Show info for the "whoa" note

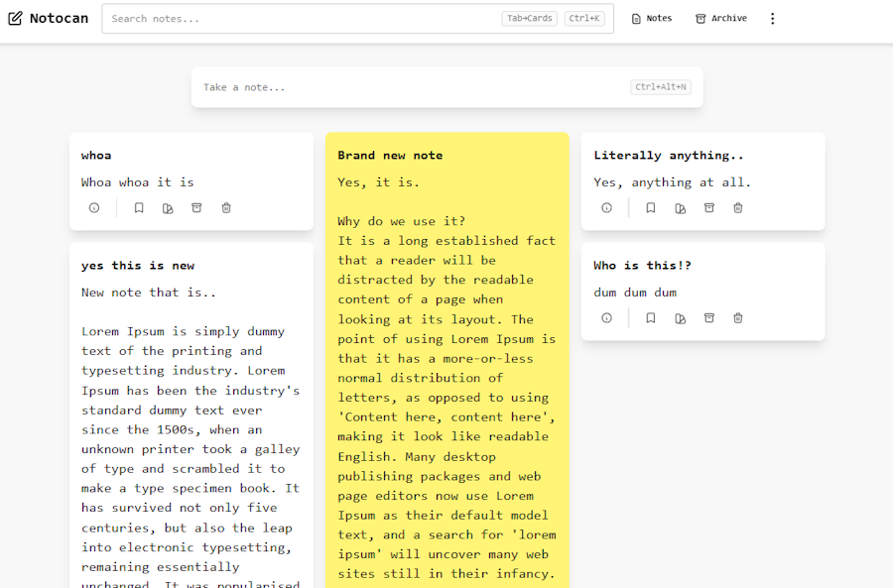click(94, 207)
